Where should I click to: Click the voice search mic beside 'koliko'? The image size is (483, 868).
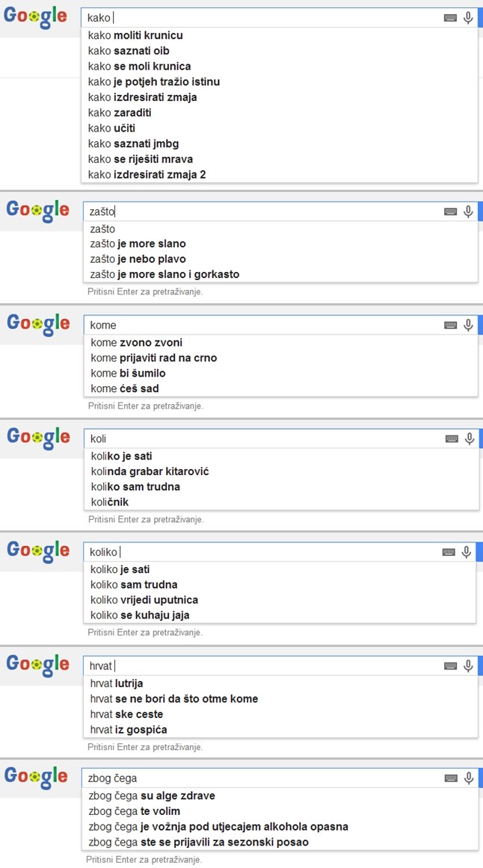point(468,551)
